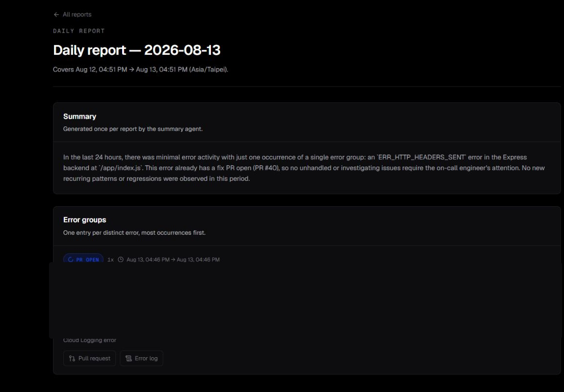This screenshot has width=564, height=392.
Task: Select the 'Daily report — 2026-08-13' heading
Action: pyautogui.click(x=137, y=50)
